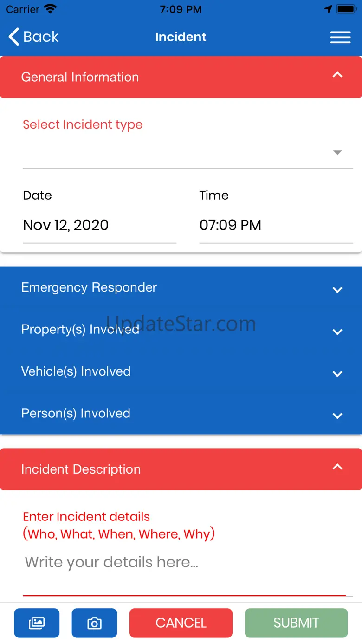This screenshot has width=362, height=644.
Task: Tap the location arrow status icon
Action: (328, 9)
